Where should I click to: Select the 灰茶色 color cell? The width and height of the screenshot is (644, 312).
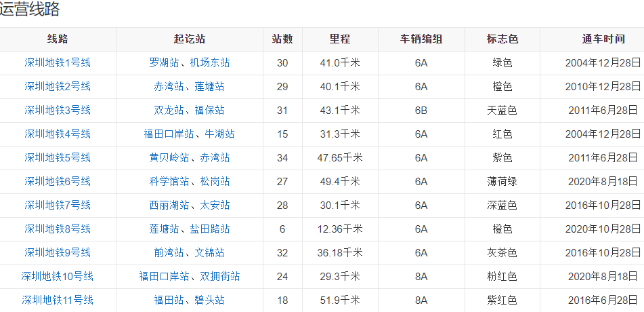click(502, 253)
